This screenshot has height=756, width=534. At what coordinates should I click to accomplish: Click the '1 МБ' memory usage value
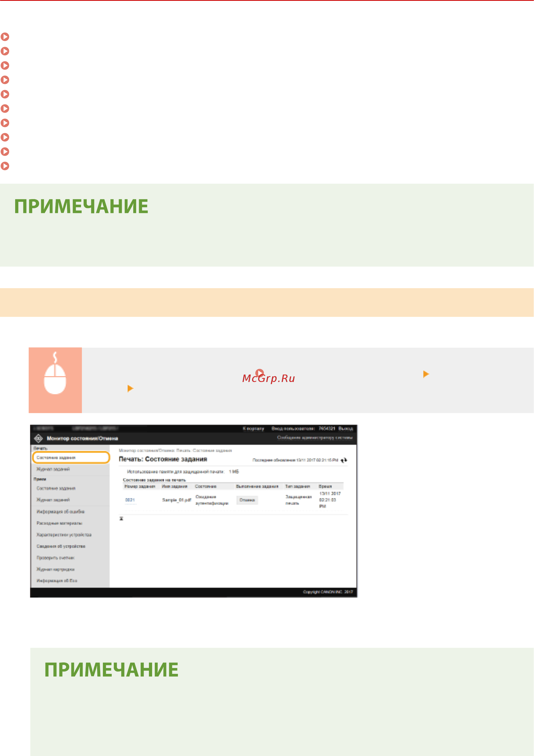[x=234, y=472]
